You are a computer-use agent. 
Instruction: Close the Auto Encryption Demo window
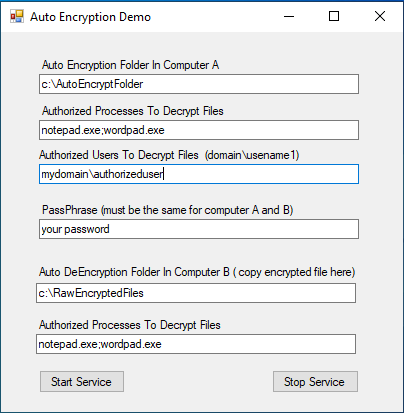[380, 16]
